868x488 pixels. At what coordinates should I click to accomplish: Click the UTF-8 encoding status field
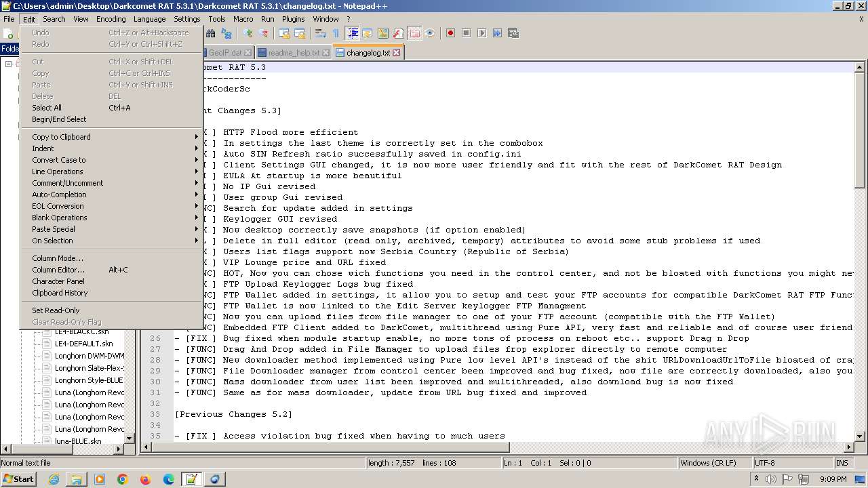point(793,463)
